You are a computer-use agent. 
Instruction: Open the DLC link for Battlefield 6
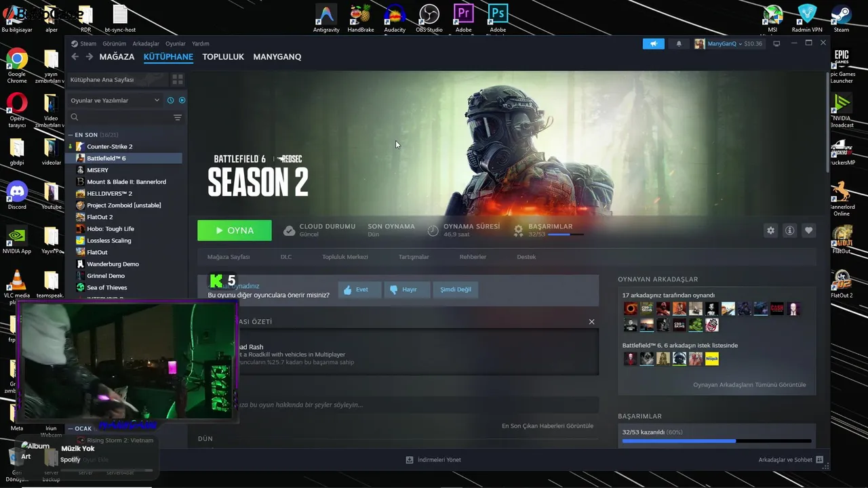286,257
